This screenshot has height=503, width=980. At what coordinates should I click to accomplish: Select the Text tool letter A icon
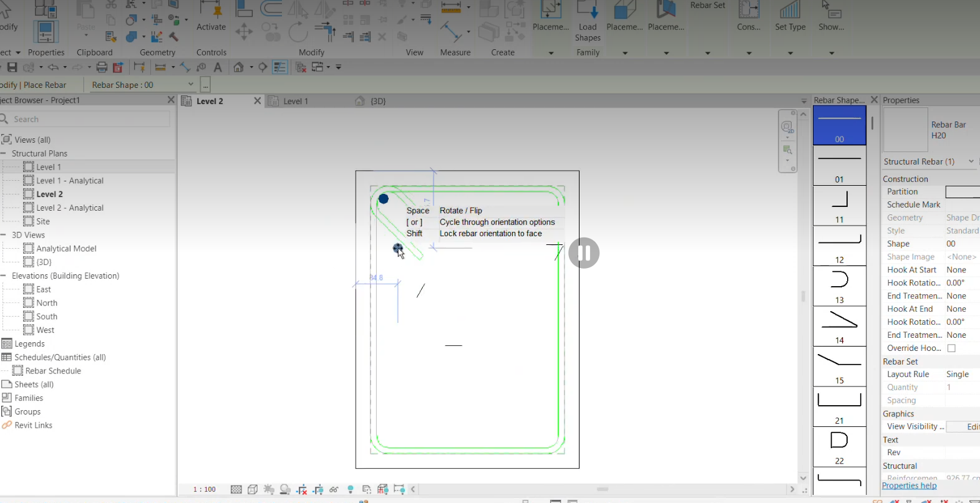(x=218, y=67)
